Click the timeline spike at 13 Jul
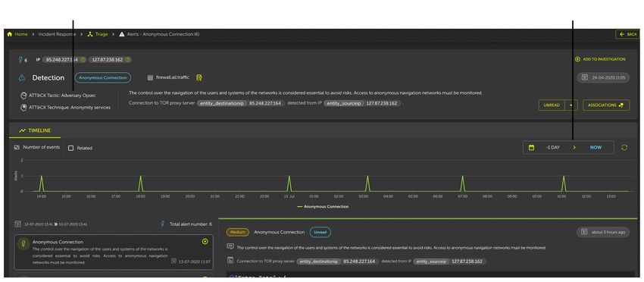The image size is (644, 282). coord(289,183)
